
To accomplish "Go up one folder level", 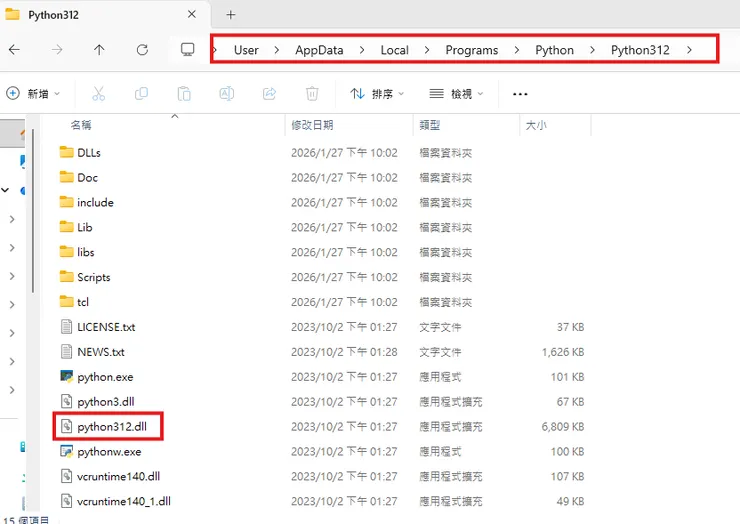I will point(99,50).
